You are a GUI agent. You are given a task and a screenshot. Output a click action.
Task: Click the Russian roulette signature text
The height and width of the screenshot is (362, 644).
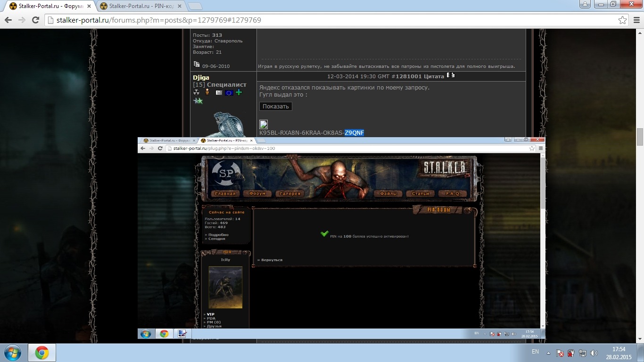(387, 66)
